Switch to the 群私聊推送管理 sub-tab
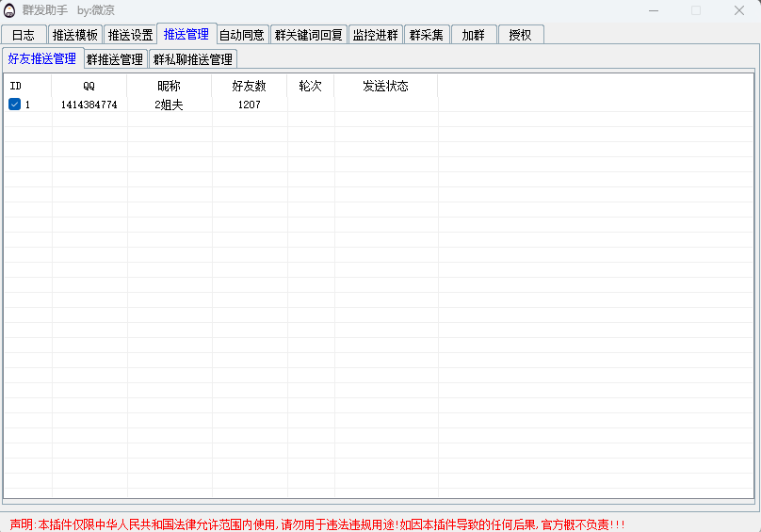This screenshot has height=532, width=761. coord(193,59)
